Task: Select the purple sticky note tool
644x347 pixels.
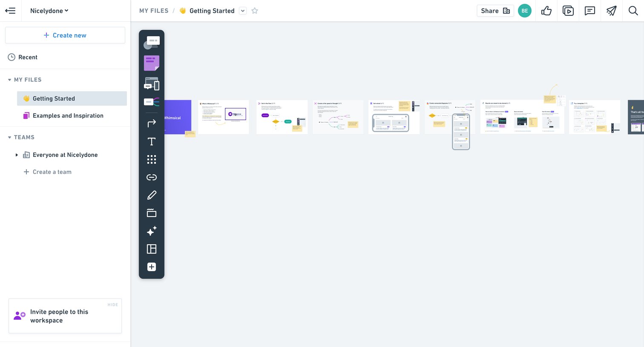Action: pos(152,63)
